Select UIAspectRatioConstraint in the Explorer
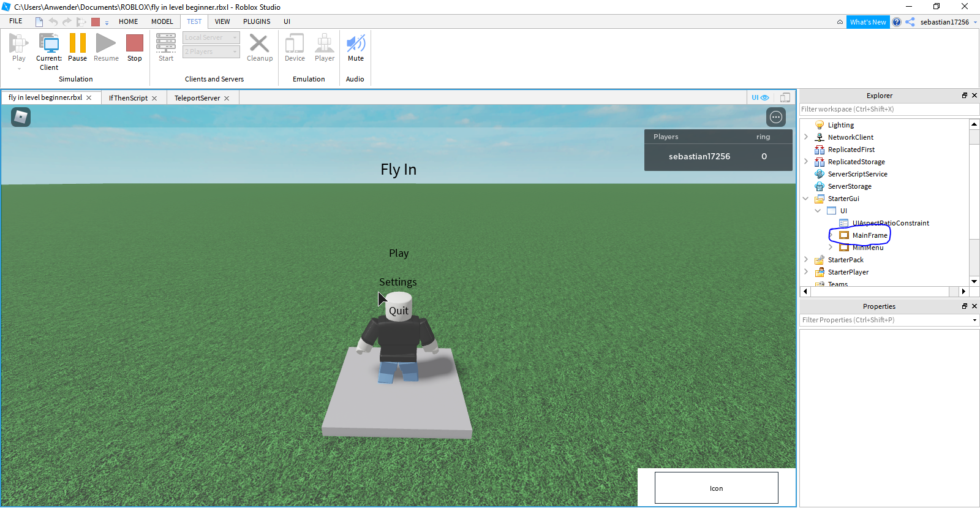 point(890,223)
